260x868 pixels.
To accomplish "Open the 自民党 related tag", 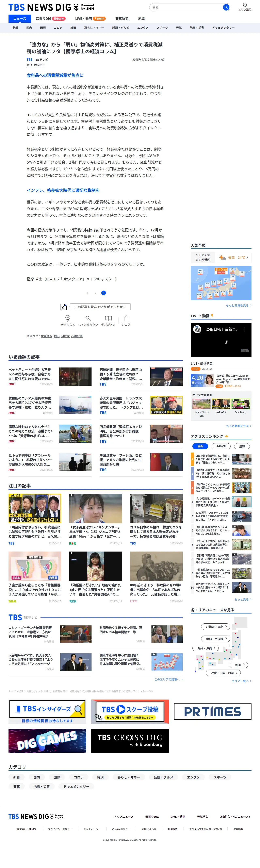I will [65, 336].
